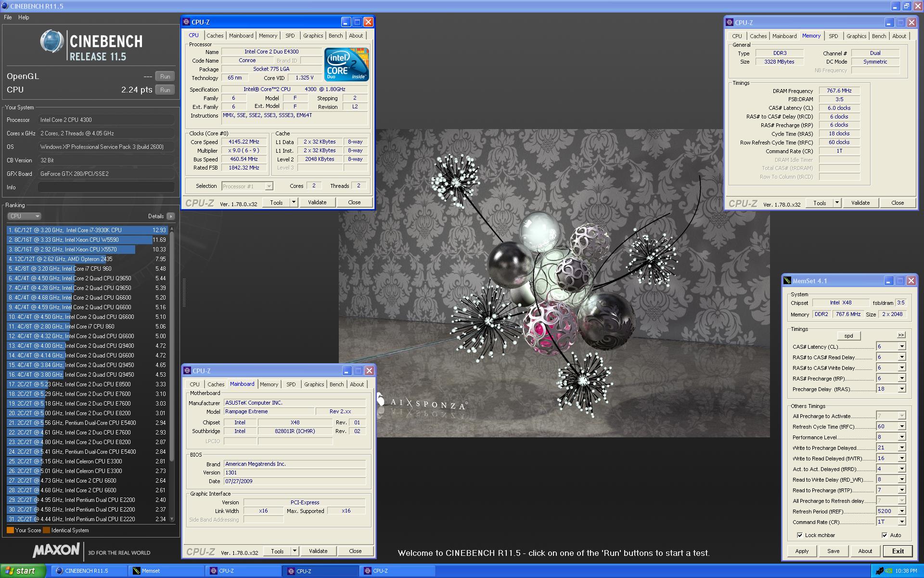Screen dimensions: 924x578
Task: Switch to Memory tab in CPU-Z Mainboard window
Action: [x=269, y=384]
